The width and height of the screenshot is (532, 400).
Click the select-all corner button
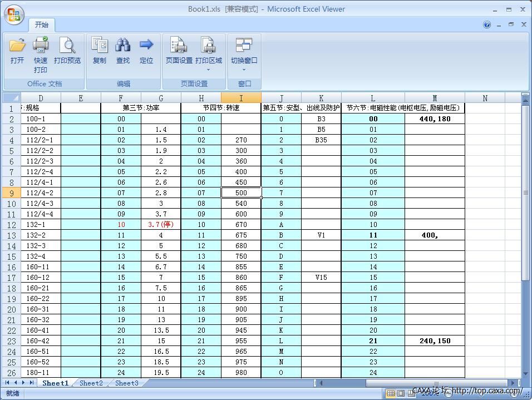point(11,98)
